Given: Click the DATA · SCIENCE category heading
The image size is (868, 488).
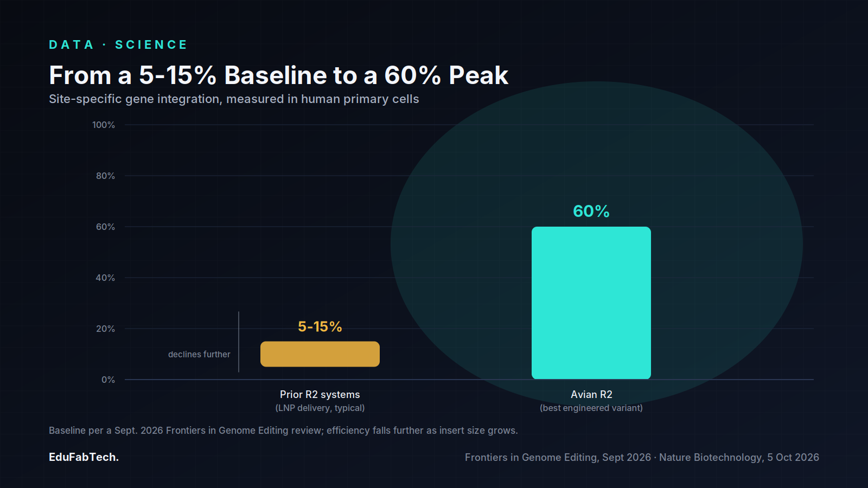Looking at the screenshot, I should pos(118,44).
